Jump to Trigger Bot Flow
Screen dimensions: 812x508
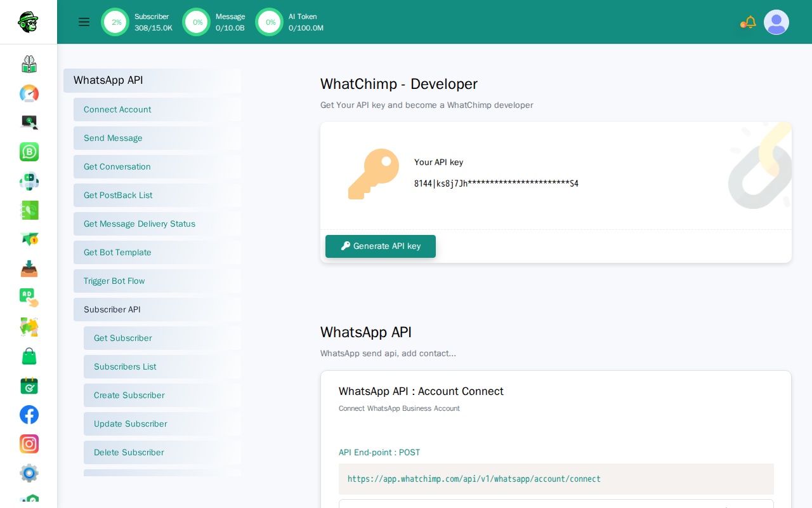pyautogui.click(x=157, y=281)
